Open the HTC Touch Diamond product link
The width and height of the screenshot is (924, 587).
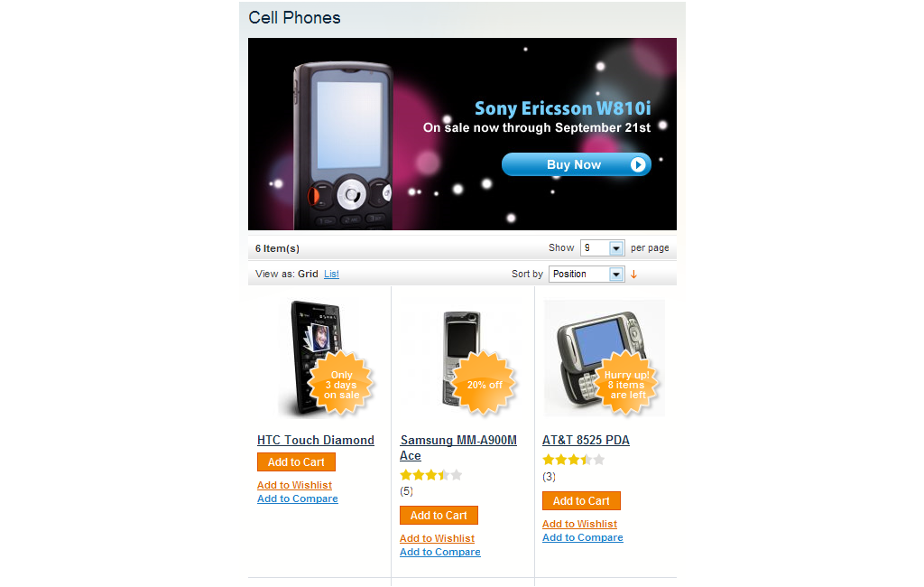tap(315, 440)
